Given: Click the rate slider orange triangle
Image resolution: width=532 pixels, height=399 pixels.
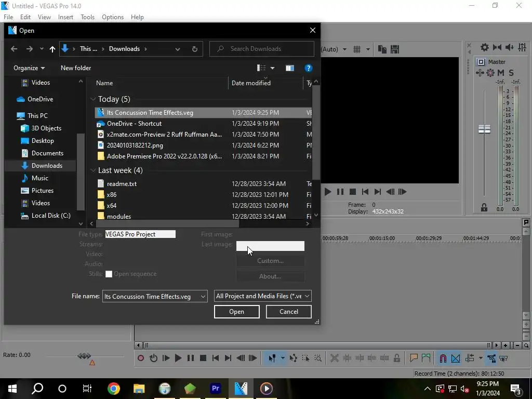Looking at the screenshot, I should pos(92,363).
